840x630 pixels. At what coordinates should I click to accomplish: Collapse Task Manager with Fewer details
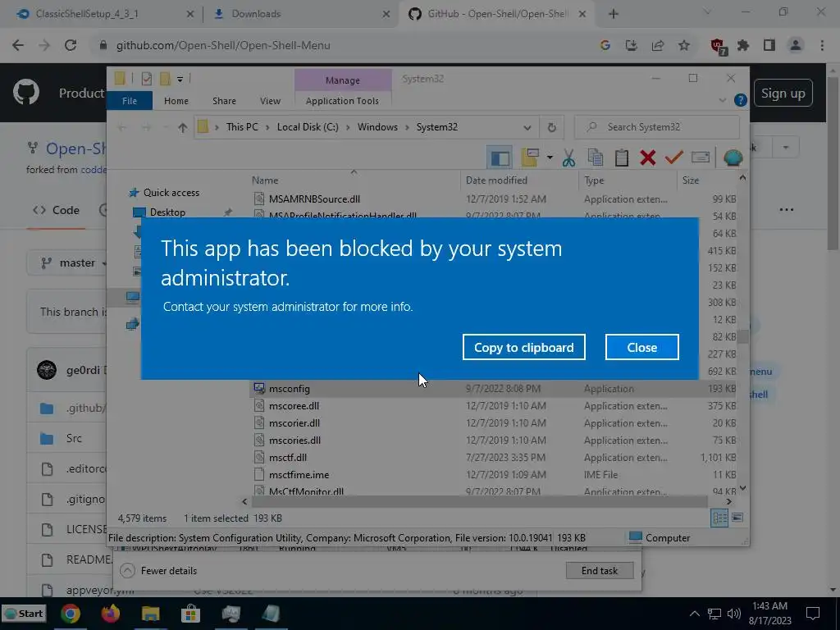click(158, 571)
